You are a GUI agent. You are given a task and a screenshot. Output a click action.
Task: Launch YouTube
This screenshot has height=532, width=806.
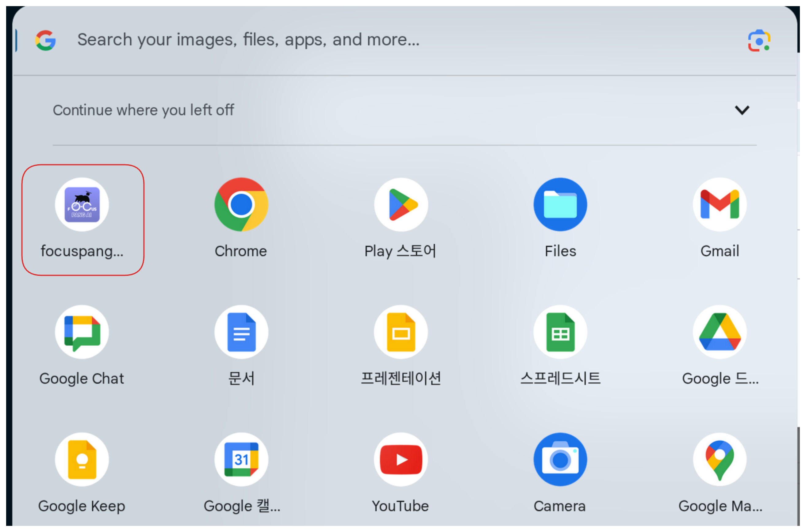coord(401,460)
